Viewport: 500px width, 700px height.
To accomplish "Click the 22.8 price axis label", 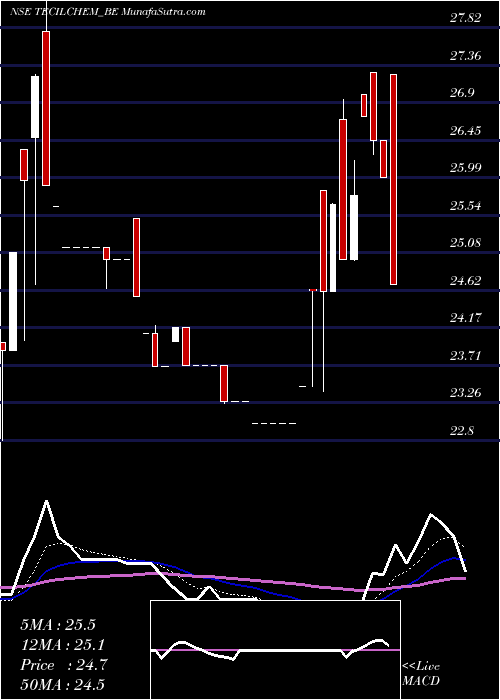I will [x=462, y=431].
